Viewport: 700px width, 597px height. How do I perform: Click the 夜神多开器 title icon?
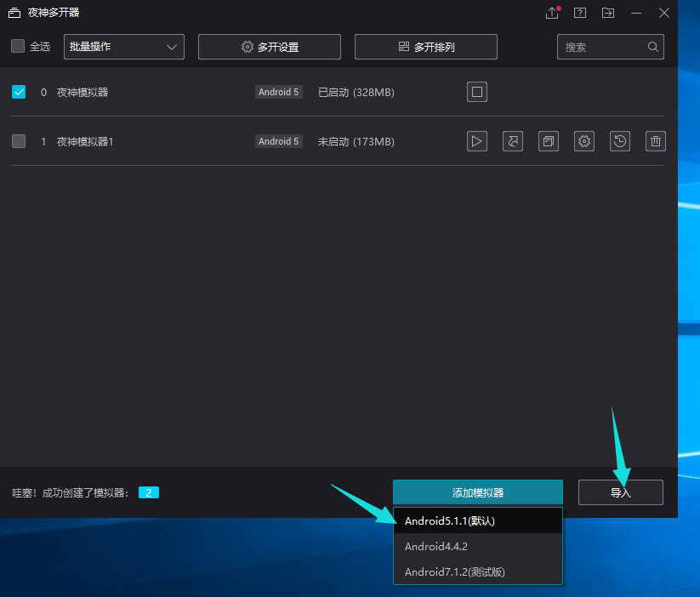(x=14, y=13)
